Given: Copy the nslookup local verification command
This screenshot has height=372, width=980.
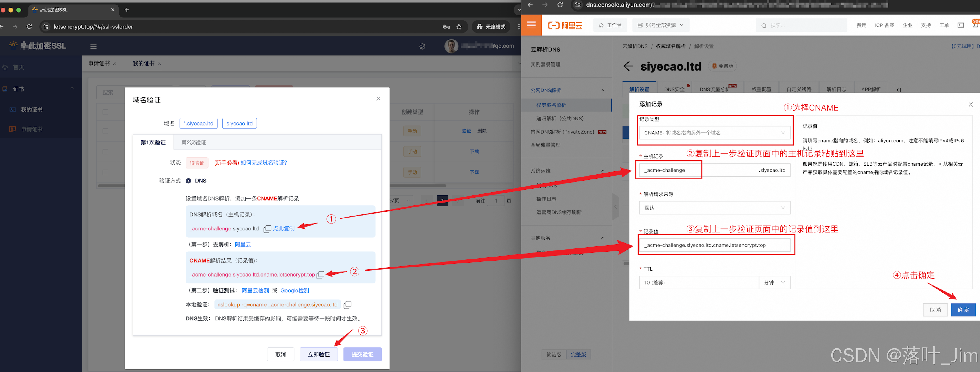Looking at the screenshot, I should coord(347,305).
